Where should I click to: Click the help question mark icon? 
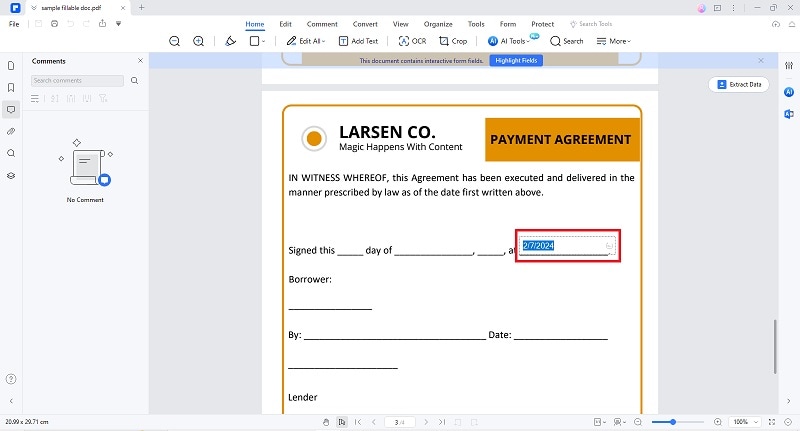[x=11, y=379]
